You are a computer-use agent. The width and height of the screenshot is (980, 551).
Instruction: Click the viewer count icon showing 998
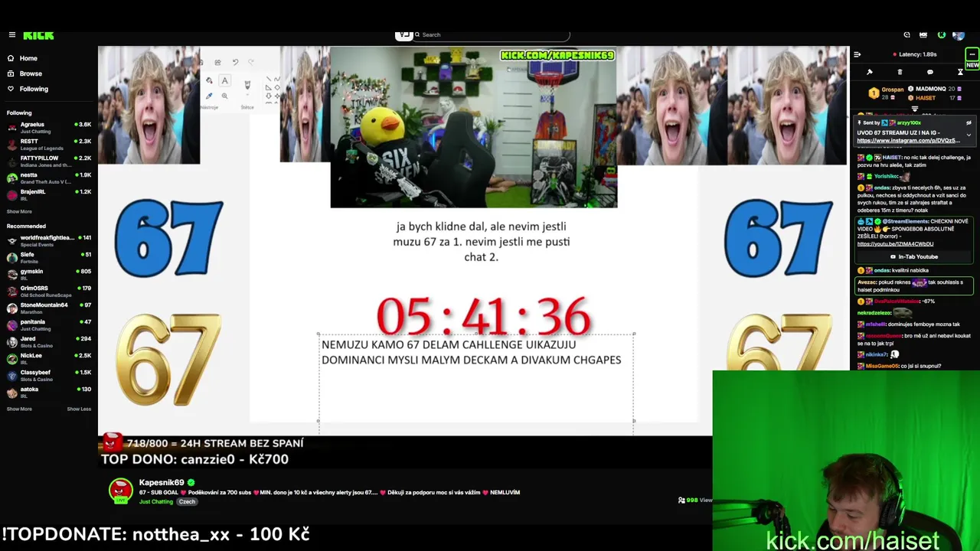[681, 500]
